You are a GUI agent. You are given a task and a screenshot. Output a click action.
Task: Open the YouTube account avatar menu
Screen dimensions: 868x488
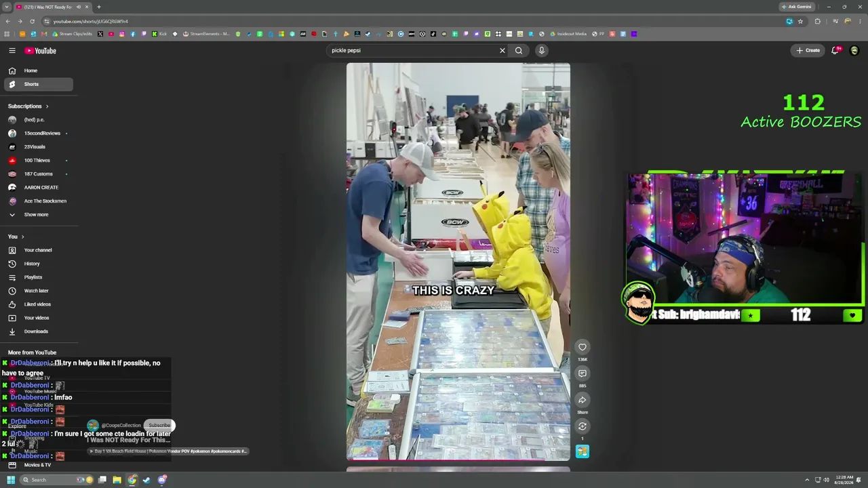854,50
